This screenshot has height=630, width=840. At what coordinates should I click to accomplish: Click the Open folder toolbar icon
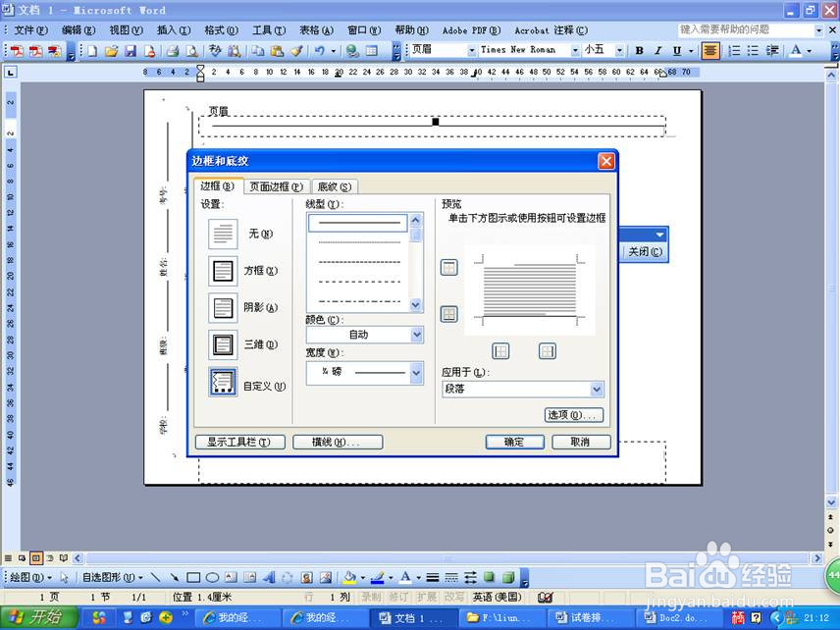[x=112, y=51]
